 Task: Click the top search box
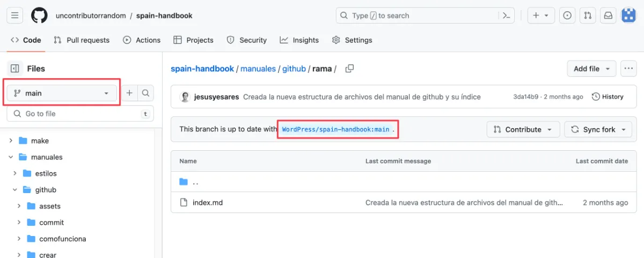(x=426, y=16)
